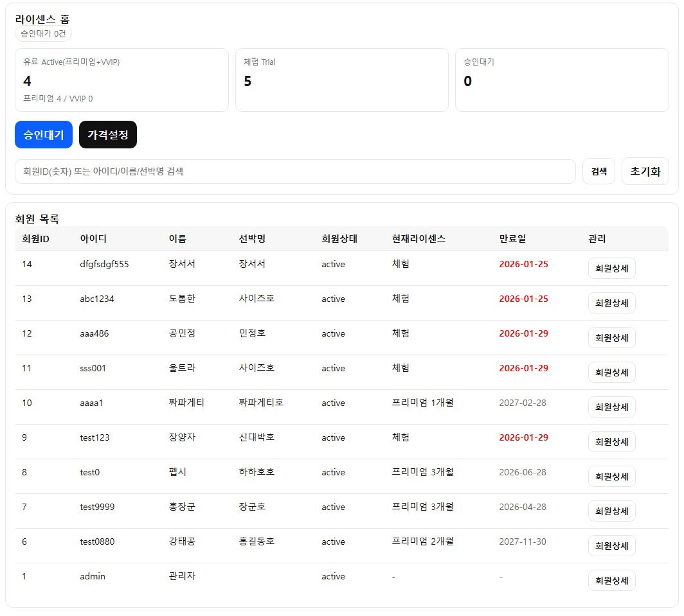
Task: Open 회원상세 for the admin row
Action: [x=611, y=580]
